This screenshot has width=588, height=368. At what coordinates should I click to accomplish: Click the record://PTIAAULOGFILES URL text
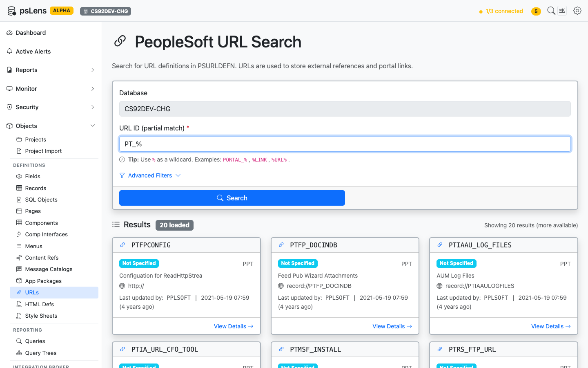[x=480, y=286]
